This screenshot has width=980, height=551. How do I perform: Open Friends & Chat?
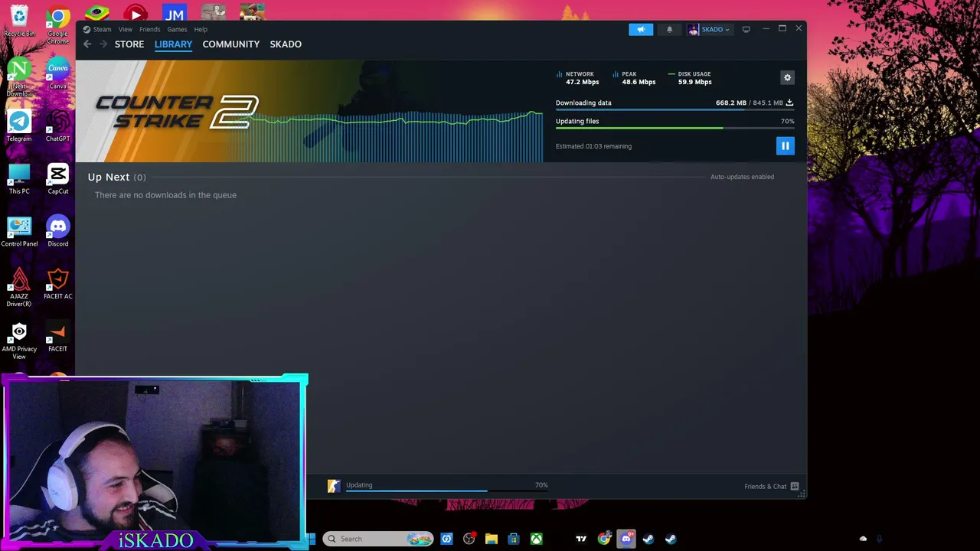click(x=772, y=487)
